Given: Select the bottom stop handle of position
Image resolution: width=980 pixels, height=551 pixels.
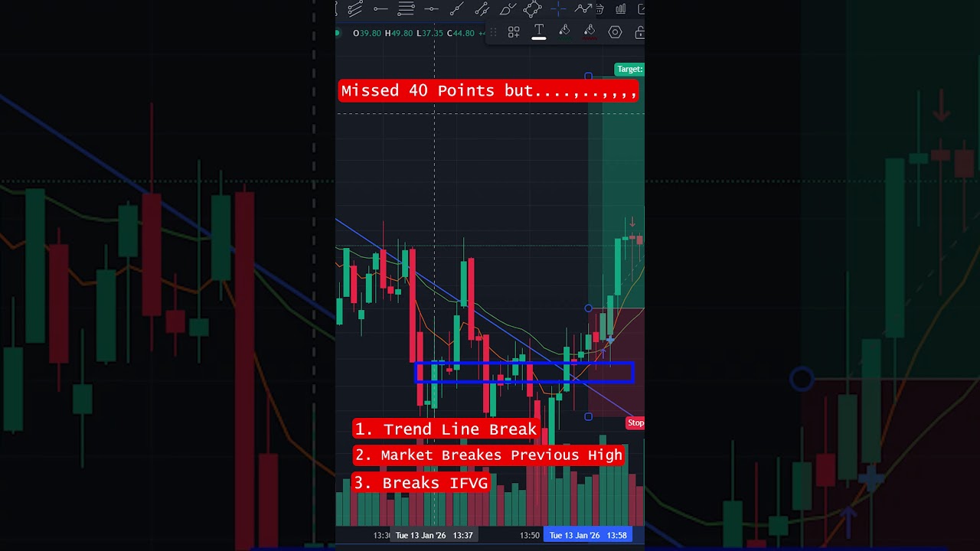Looking at the screenshot, I should 588,416.
